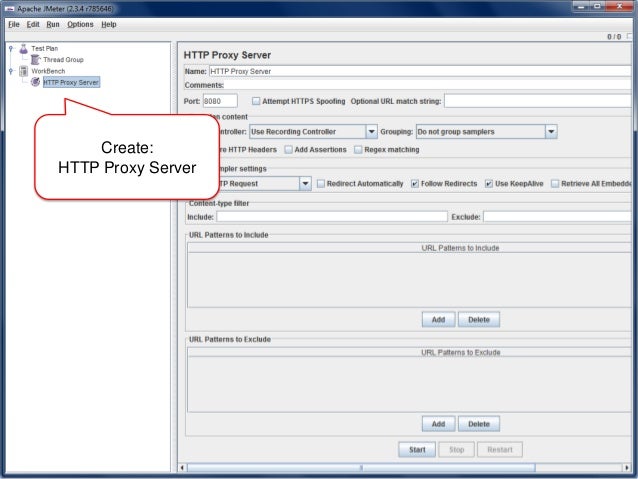Collapse the WorkBench tree node handle
Viewport: 638px width, 479px height.
click(x=11, y=71)
